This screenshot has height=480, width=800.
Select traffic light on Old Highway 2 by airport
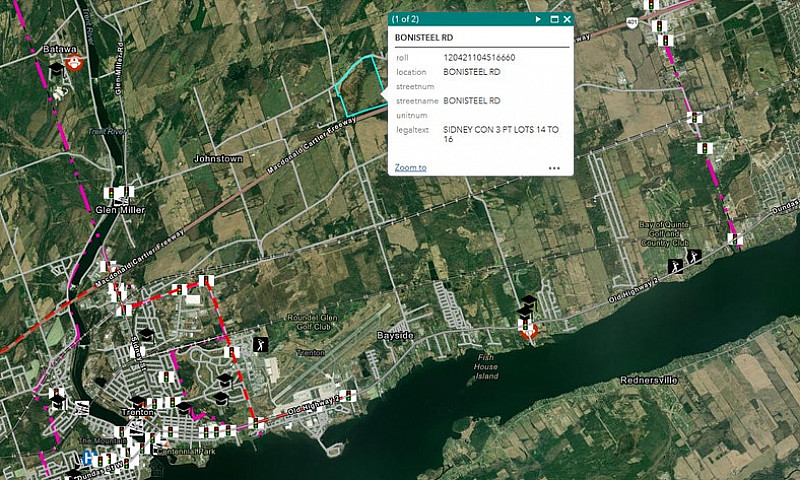pyautogui.click(x=348, y=396)
